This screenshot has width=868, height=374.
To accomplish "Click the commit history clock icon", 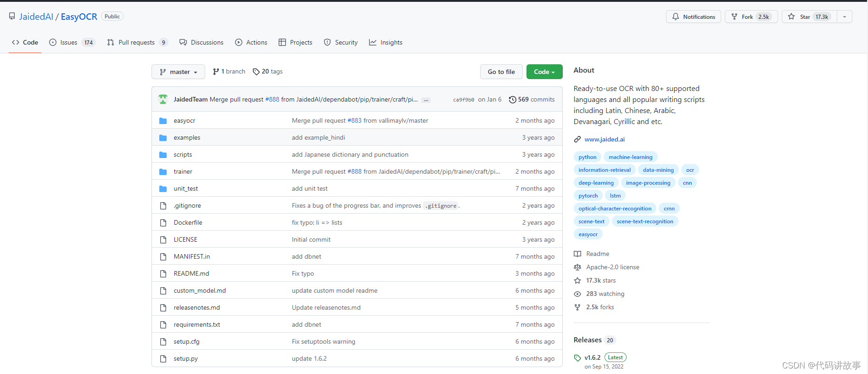I will 512,100.
